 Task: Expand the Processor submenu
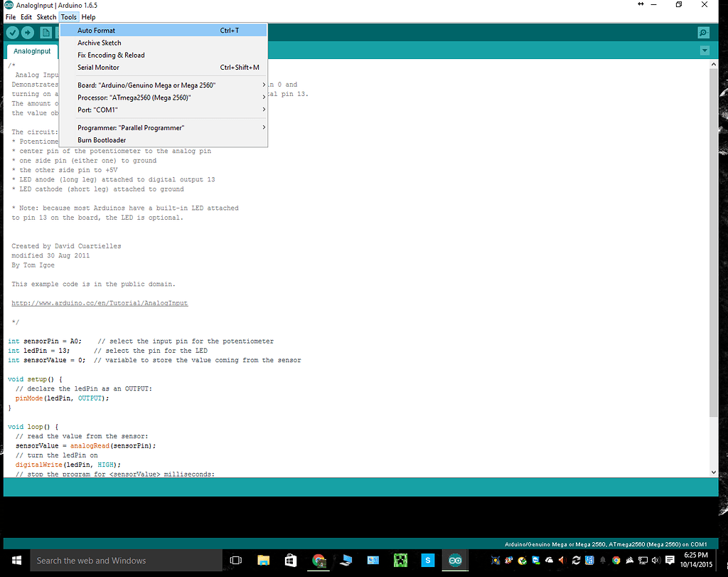coord(164,97)
